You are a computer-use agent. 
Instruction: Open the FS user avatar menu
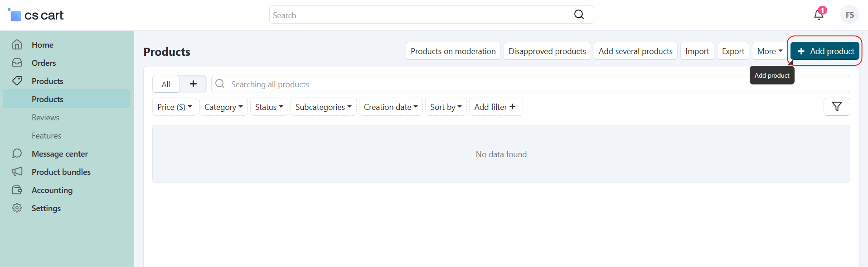point(849,15)
